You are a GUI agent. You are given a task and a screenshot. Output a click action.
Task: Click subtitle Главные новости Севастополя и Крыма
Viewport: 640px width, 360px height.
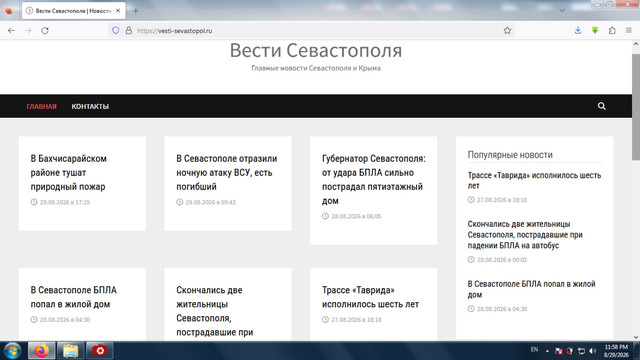click(316, 68)
